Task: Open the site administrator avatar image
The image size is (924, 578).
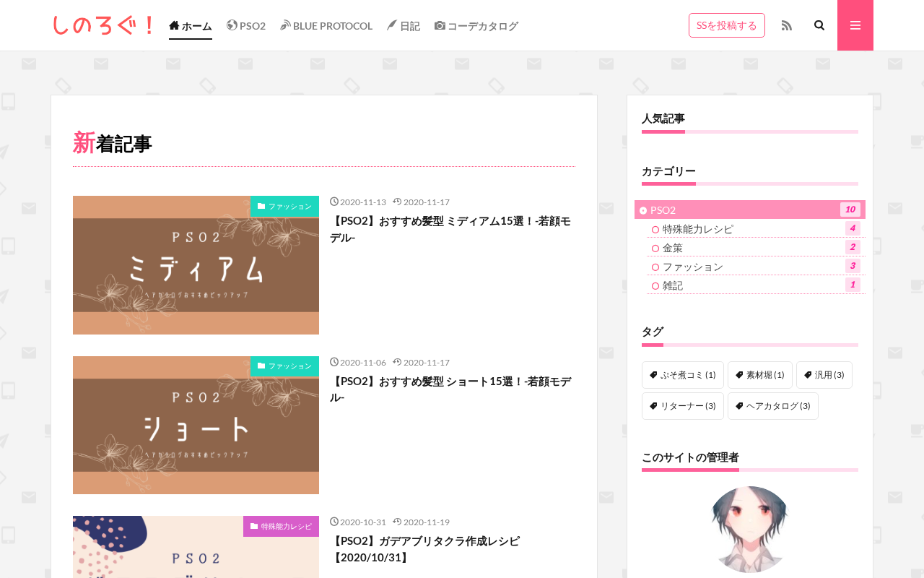Action: [749, 530]
